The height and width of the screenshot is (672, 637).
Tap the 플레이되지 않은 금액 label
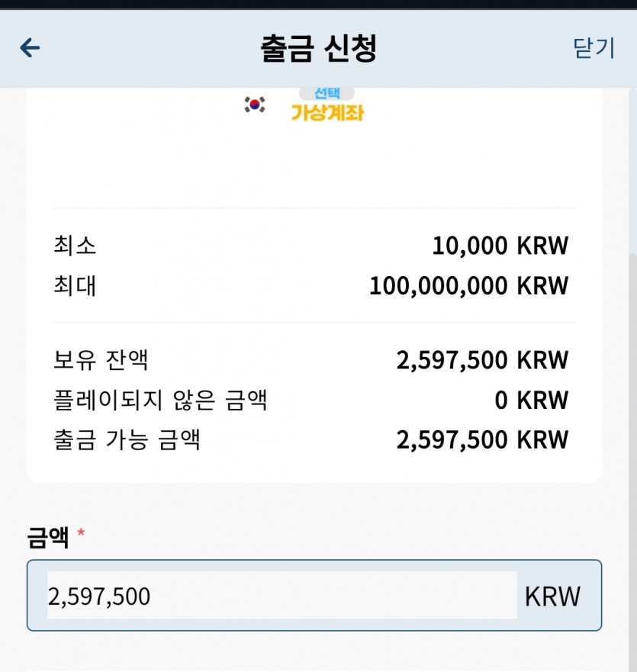coord(160,400)
